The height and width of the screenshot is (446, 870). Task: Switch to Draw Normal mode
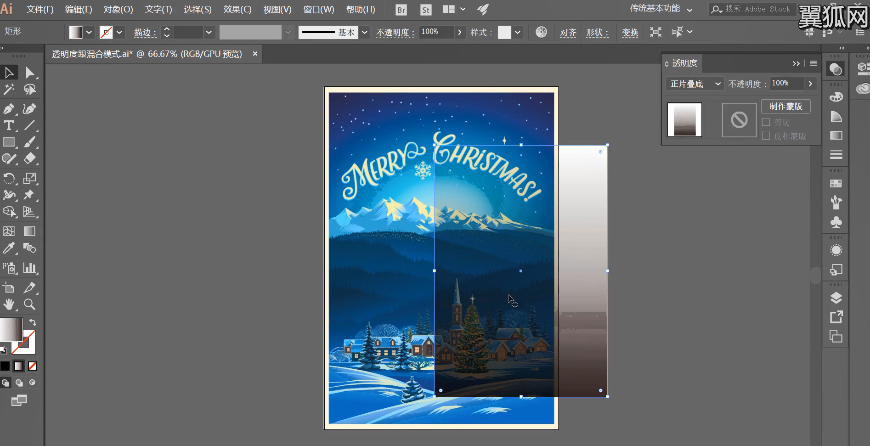tap(5, 383)
